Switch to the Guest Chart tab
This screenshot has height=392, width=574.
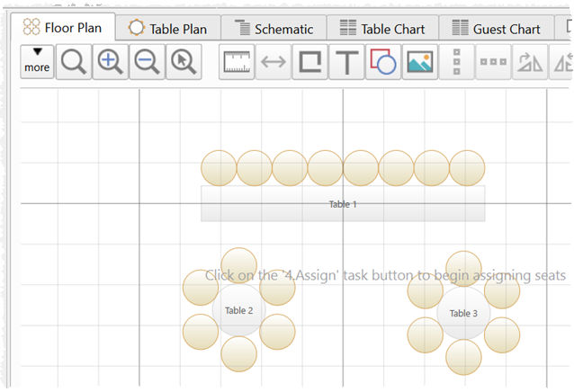point(496,29)
